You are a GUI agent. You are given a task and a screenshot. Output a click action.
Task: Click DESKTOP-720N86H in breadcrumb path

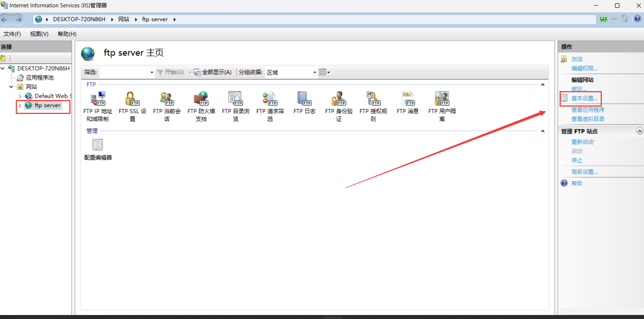79,19
